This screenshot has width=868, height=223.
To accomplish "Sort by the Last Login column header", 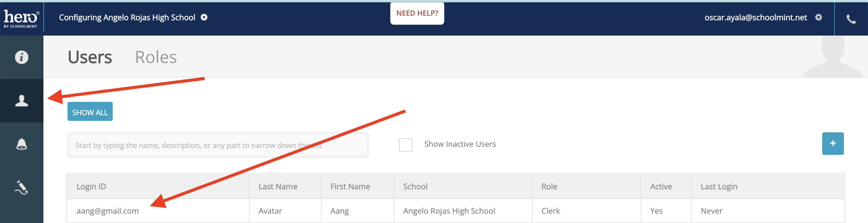I will click(719, 187).
